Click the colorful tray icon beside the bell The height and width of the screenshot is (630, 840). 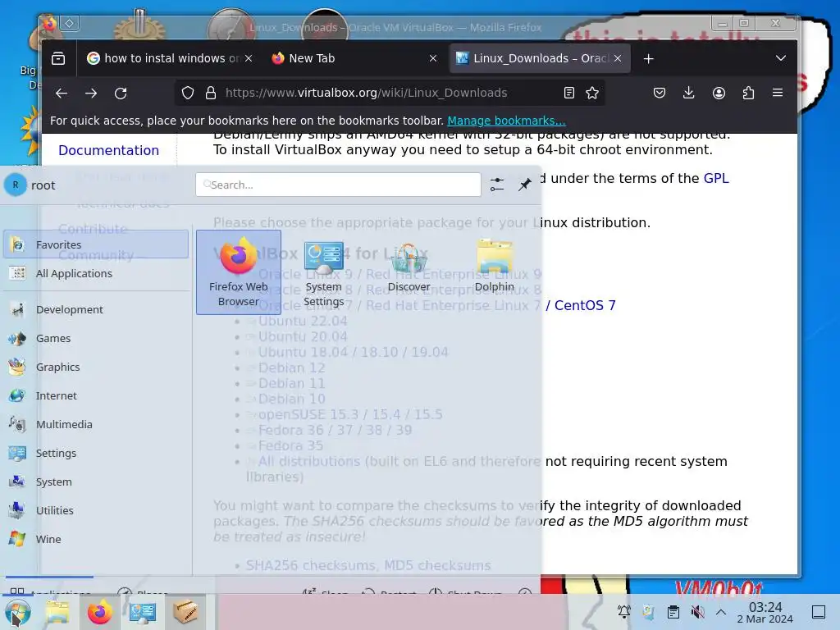[x=648, y=612]
